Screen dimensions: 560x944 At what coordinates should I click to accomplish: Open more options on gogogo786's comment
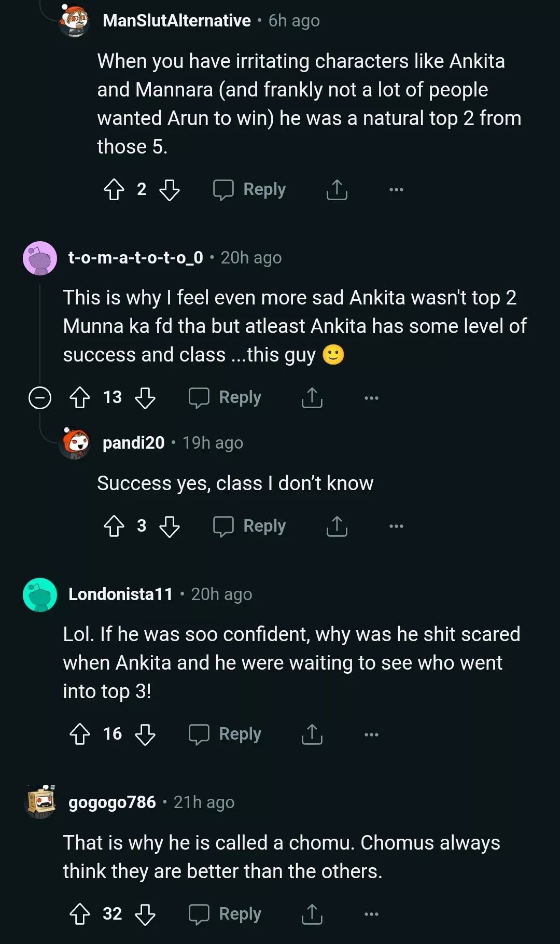(x=371, y=914)
